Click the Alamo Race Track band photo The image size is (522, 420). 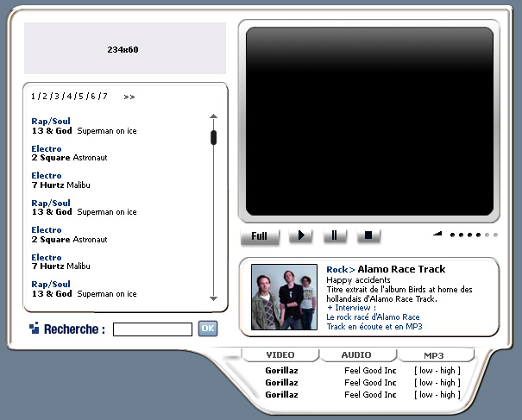point(284,298)
